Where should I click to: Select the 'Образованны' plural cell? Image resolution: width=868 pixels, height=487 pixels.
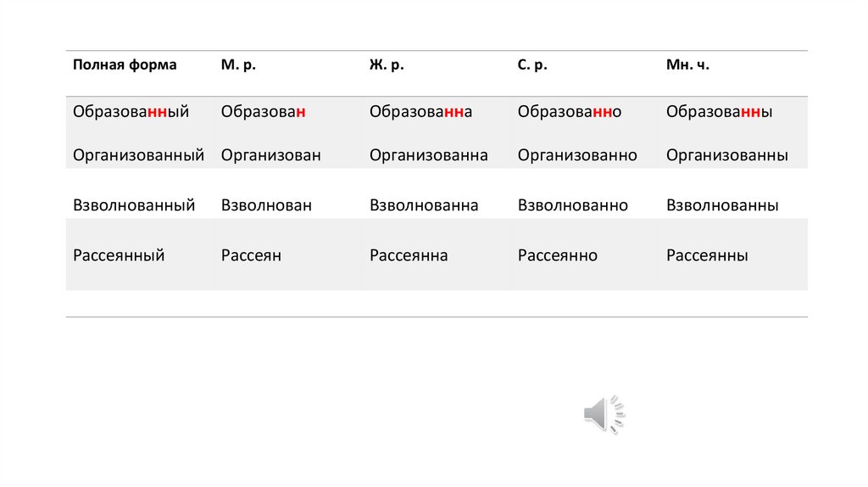[x=719, y=112]
